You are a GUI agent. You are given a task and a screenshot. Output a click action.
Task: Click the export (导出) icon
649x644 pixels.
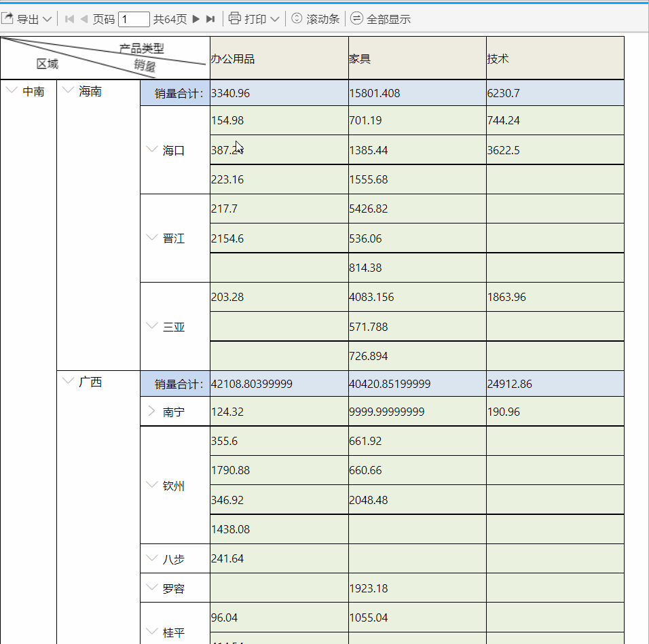tap(7, 18)
